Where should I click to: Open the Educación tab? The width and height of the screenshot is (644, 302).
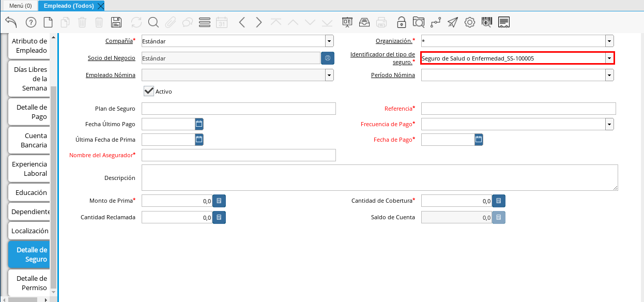(29, 192)
